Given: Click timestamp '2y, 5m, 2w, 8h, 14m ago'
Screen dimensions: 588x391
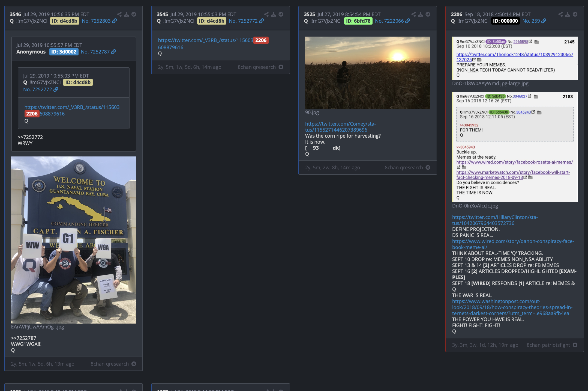Looking at the screenshot, I should pyautogui.click(x=332, y=167).
